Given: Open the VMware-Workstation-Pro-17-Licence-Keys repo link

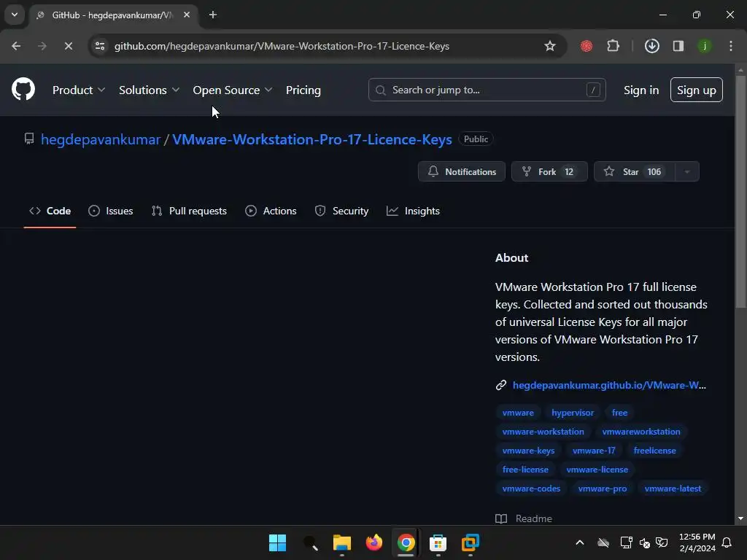Looking at the screenshot, I should click(312, 139).
